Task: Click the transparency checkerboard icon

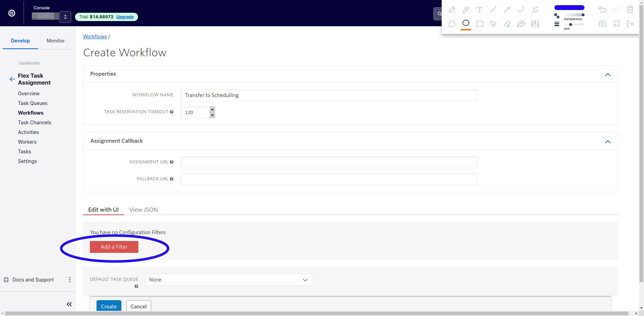Action: click(x=557, y=16)
